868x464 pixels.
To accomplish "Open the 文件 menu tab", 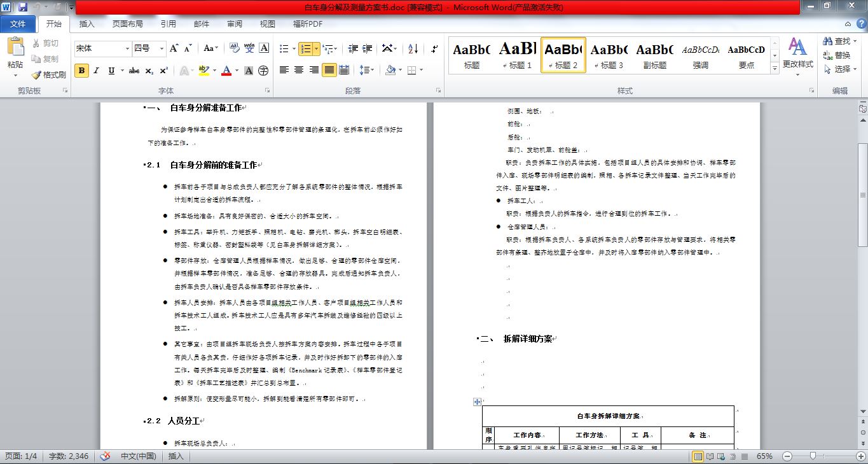I will [x=18, y=24].
